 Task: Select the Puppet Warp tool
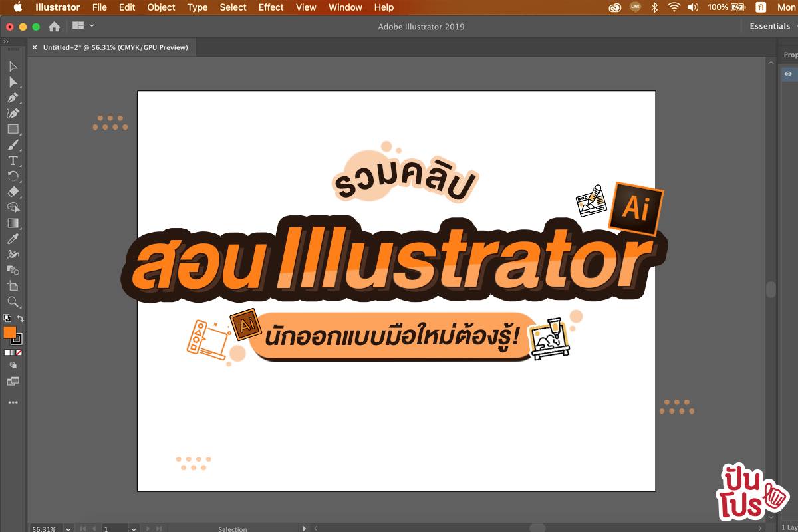pos(13,254)
